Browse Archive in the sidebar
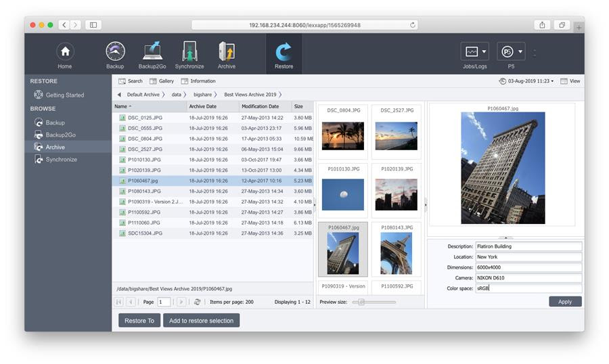This screenshot has width=609, height=364. tap(49, 147)
